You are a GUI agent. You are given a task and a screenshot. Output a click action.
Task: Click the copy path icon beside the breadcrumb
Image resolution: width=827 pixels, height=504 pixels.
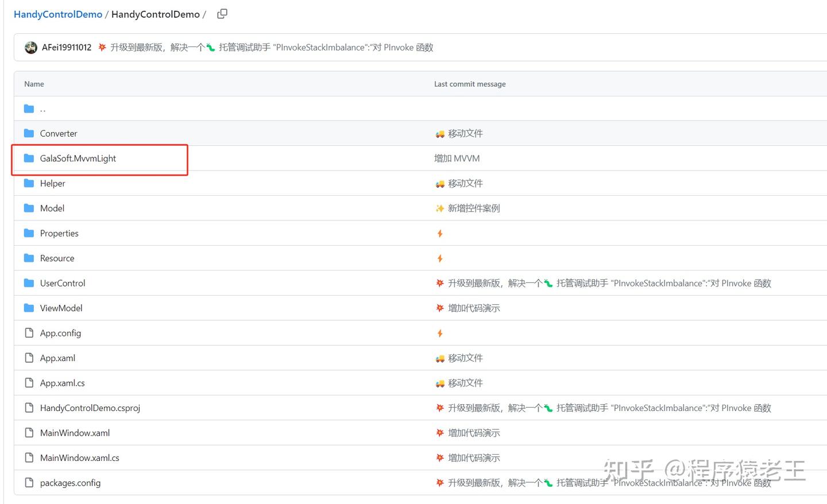(222, 13)
